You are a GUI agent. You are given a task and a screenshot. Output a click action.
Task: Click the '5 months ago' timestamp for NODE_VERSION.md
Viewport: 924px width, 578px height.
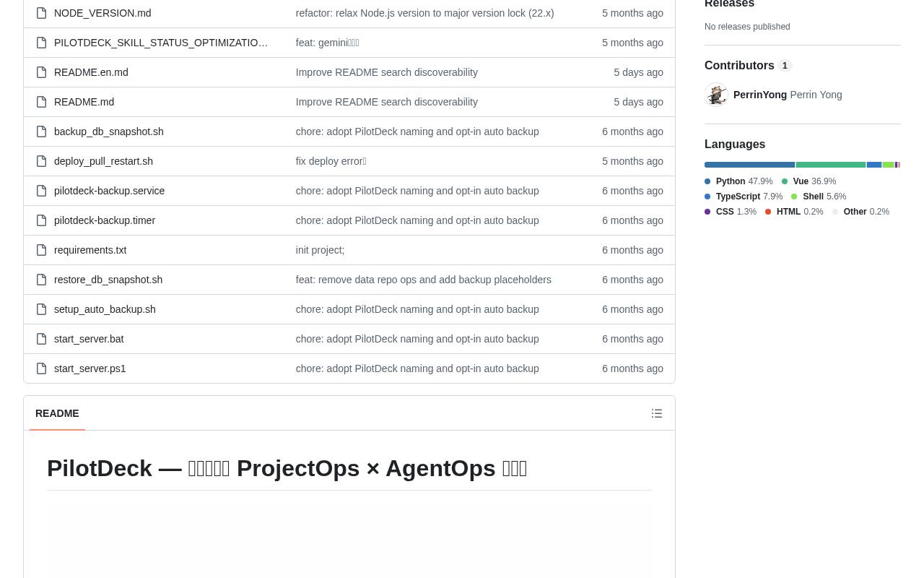(632, 13)
